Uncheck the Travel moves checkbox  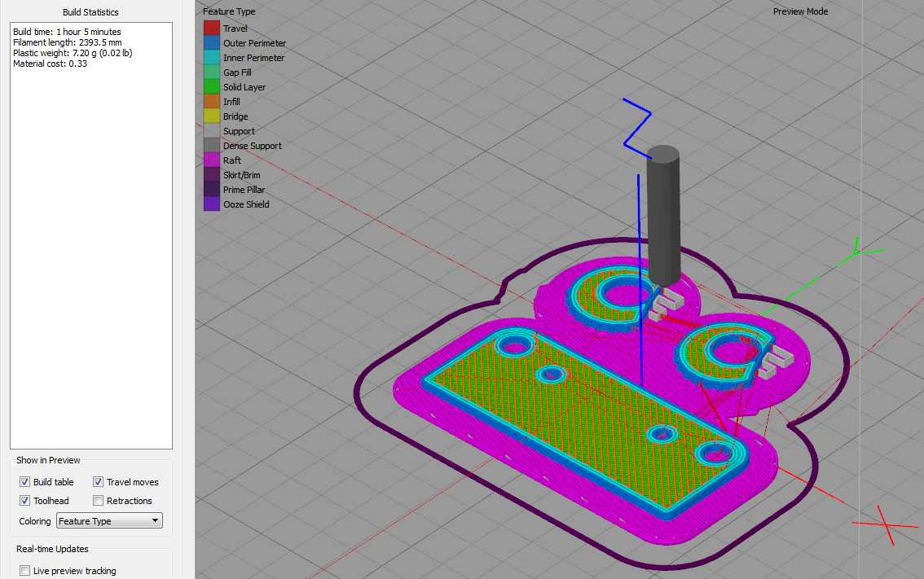[99, 482]
